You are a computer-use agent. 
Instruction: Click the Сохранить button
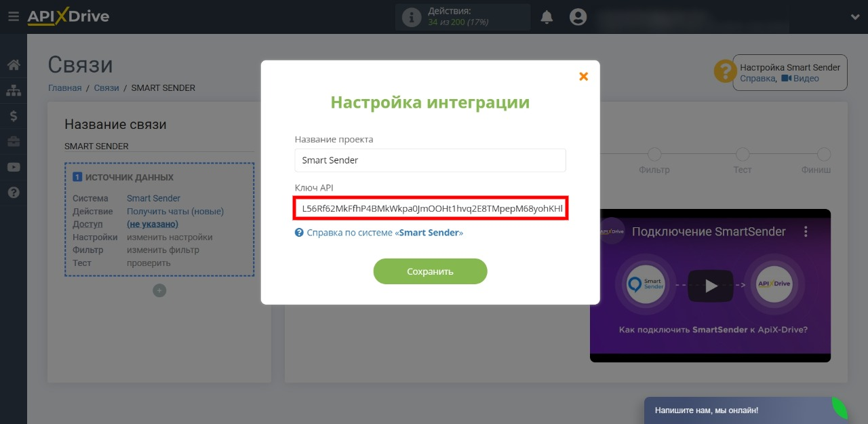(430, 271)
